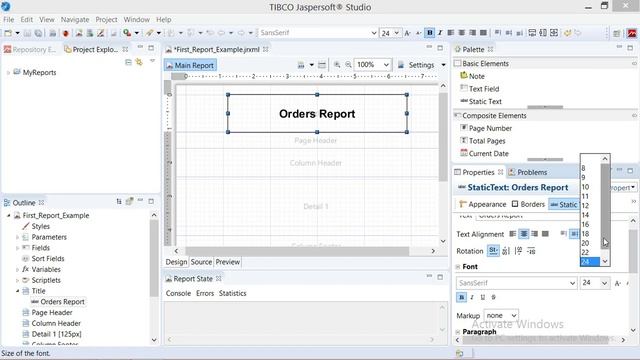Align text center from main toolbar
The height and width of the screenshot is (360, 640).
pyautogui.click(x=462, y=33)
